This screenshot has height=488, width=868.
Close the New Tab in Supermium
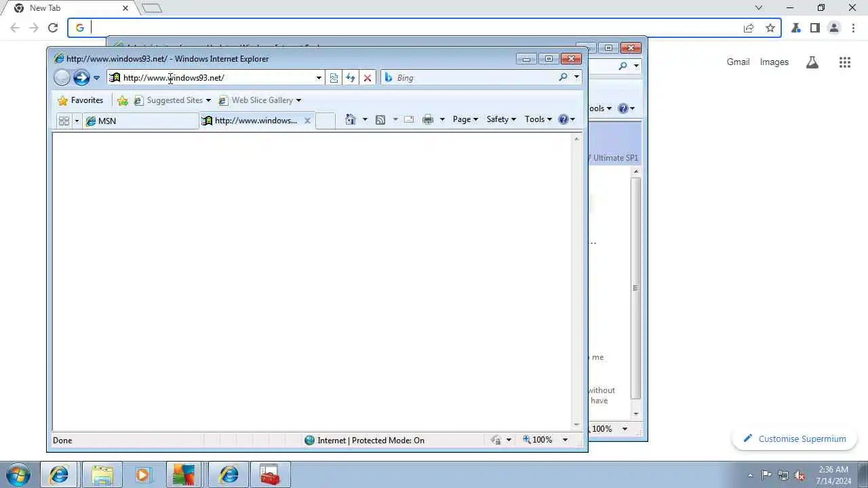[125, 8]
